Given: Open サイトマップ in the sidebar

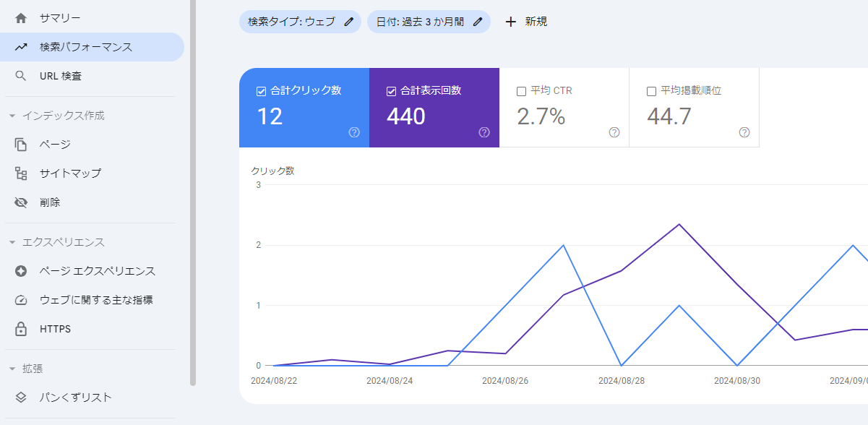Looking at the screenshot, I should pos(92,173).
